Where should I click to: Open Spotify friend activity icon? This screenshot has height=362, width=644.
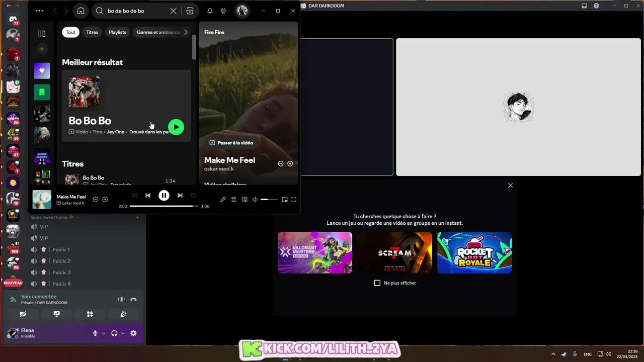point(223,11)
